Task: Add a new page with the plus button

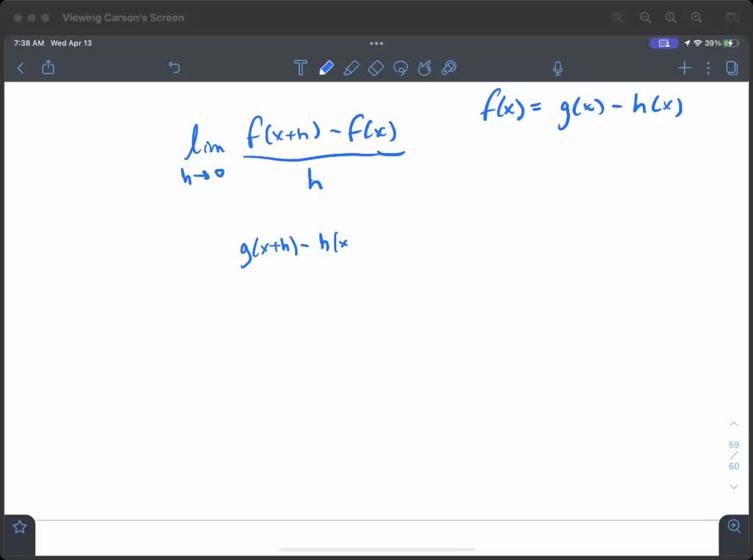Action: 684,68
